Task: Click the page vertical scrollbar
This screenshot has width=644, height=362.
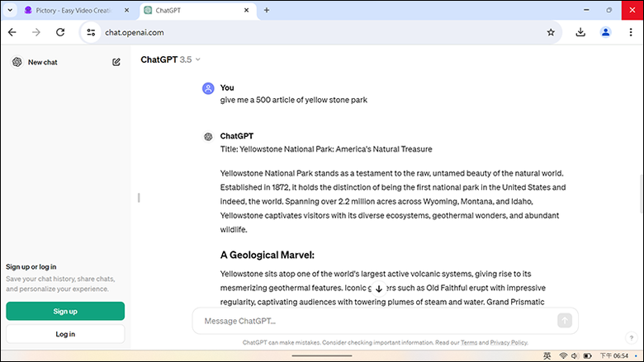Action: point(641,194)
